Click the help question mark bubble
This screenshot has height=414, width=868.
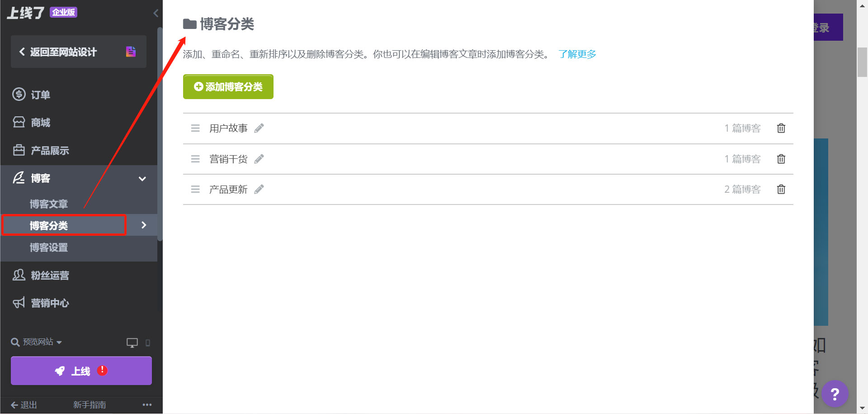pyautogui.click(x=835, y=394)
